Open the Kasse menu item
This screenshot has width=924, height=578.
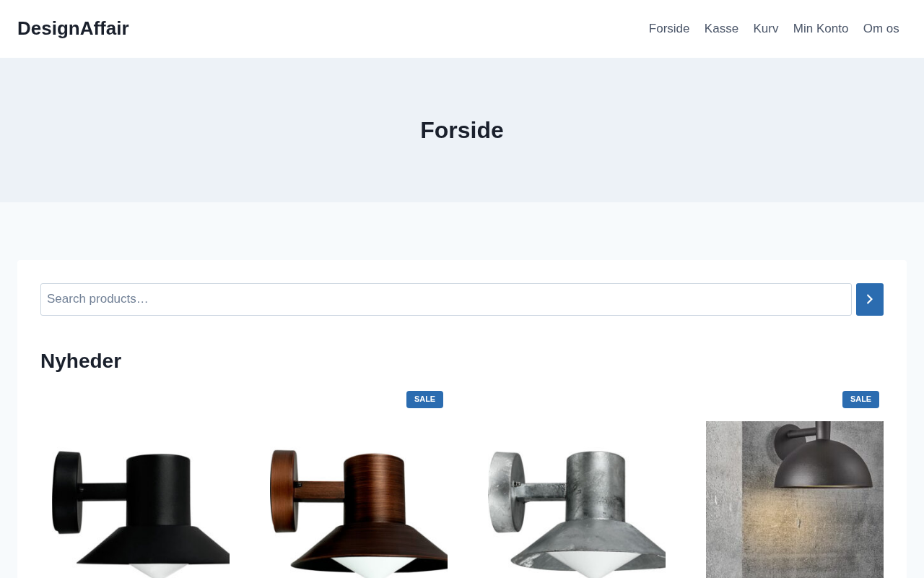(x=721, y=29)
